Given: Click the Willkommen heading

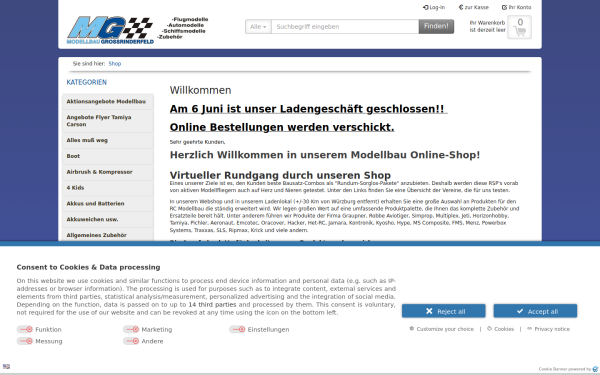Looking at the screenshot, I should pyautogui.click(x=201, y=90).
